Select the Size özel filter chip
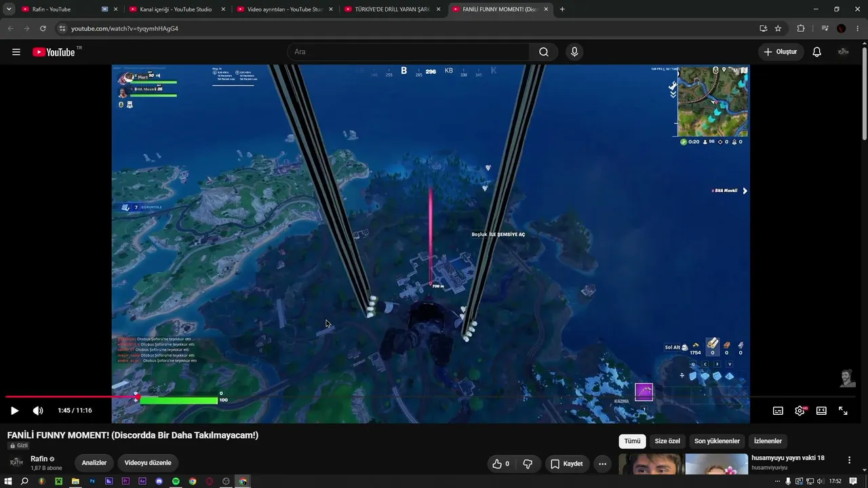The height and width of the screenshot is (488, 868). point(667,441)
